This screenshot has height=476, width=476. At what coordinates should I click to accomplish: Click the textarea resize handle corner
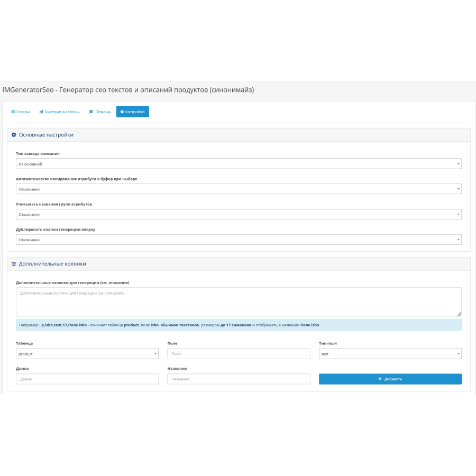tap(459, 314)
